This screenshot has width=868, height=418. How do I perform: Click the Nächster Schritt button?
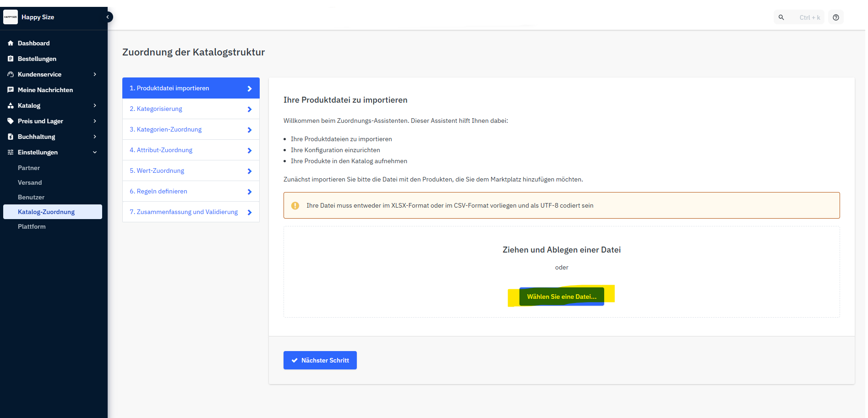click(320, 360)
